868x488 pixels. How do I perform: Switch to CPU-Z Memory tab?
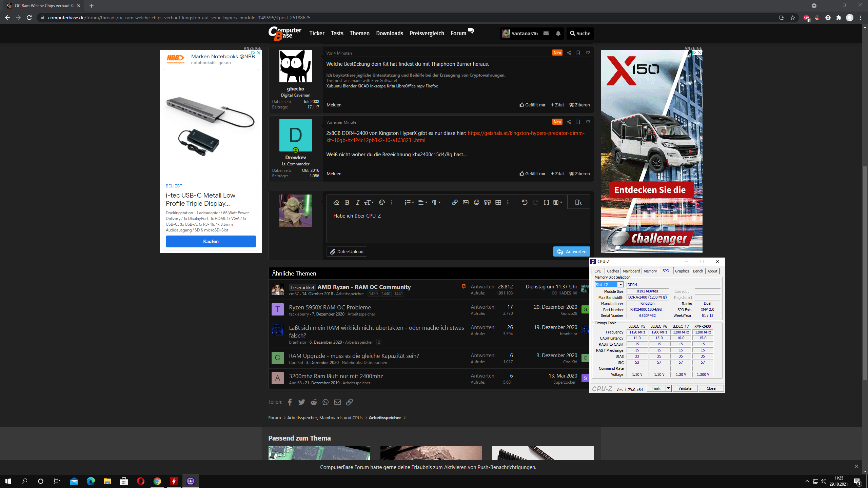(650, 271)
